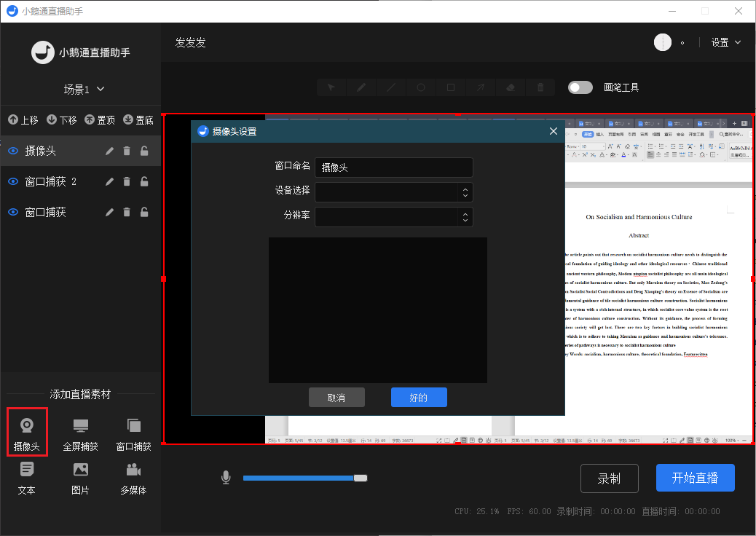Click the 开始直播 start streaming button
This screenshot has width=756, height=536.
coord(695,478)
